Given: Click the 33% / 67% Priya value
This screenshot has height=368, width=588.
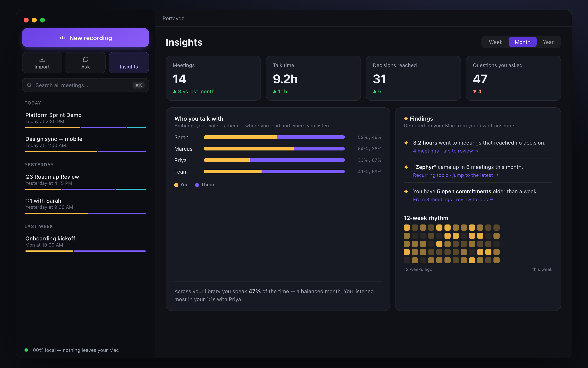Looking at the screenshot, I should point(370,160).
